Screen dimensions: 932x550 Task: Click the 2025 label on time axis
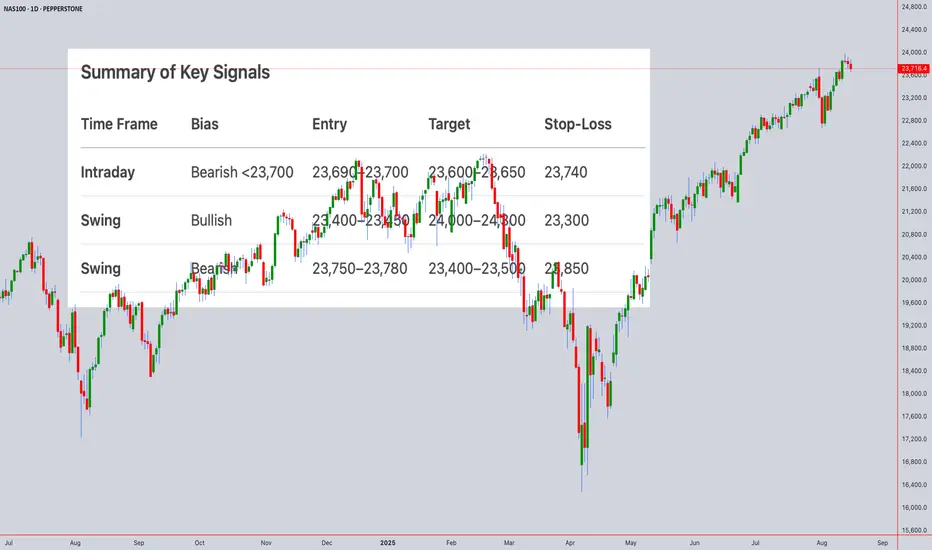pos(388,541)
